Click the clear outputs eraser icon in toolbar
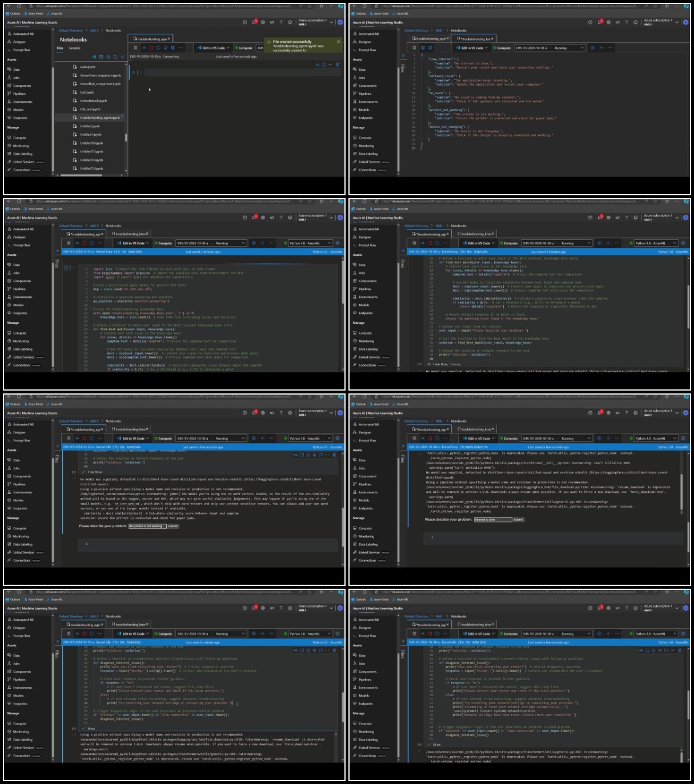 click(x=165, y=48)
